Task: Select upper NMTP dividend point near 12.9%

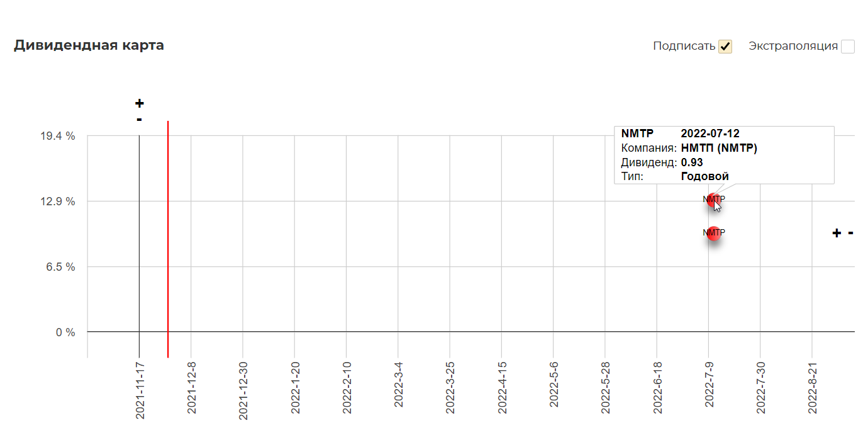Action: (x=713, y=200)
